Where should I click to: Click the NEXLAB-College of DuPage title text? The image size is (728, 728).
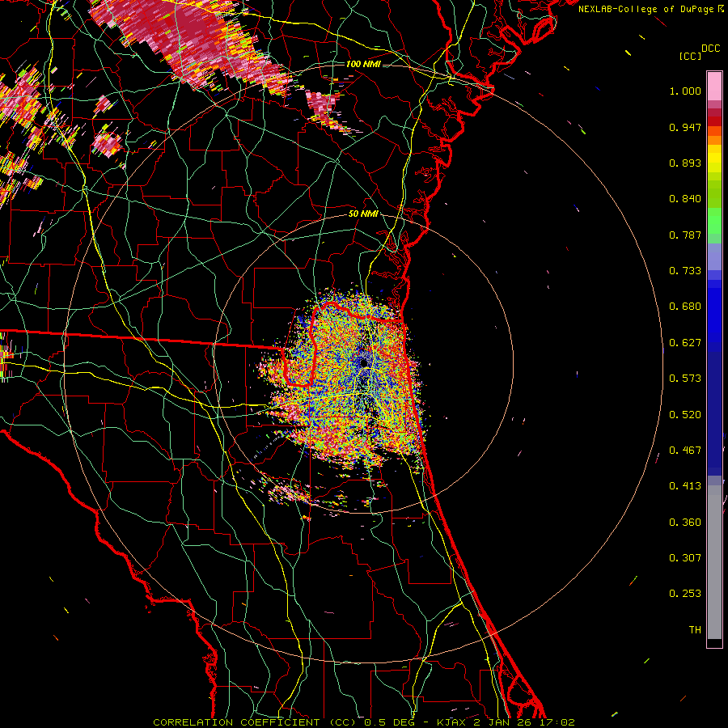click(645, 9)
